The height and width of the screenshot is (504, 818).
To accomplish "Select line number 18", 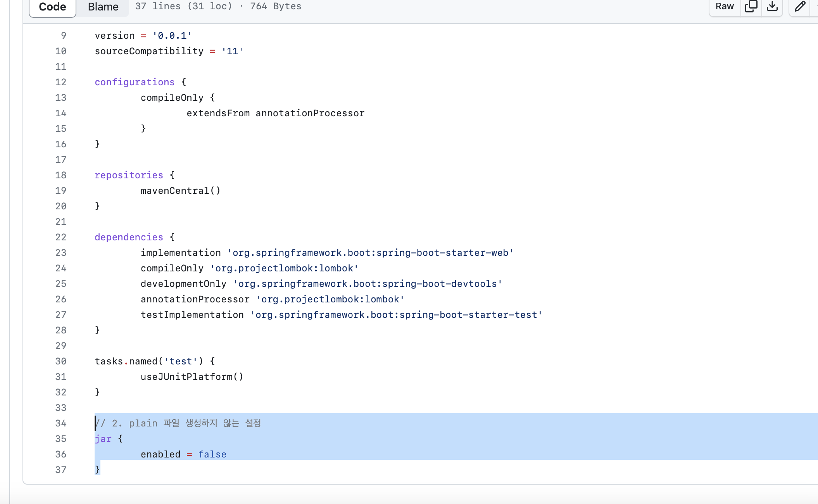I will [x=61, y=175].
